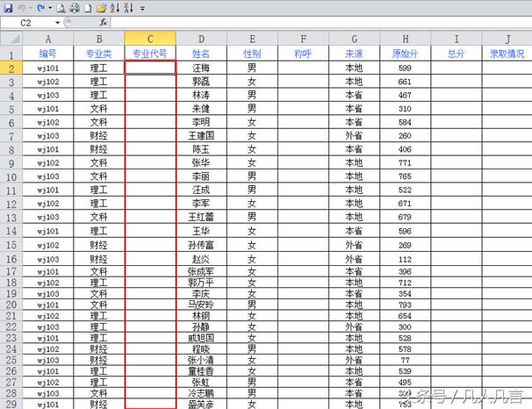Image resolution: width=532 pixels, height=409 pixels.
Task: Select wj102 cell in 李明 row
Action: (47, 122)
